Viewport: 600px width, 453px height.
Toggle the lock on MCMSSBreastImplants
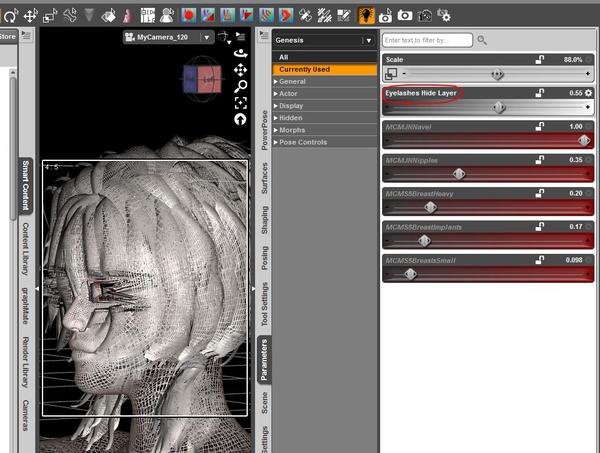tap(540, 226)
